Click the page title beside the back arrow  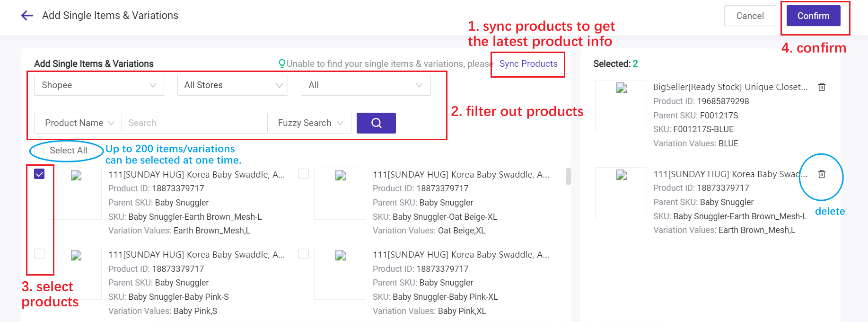[x=110, y=16]
